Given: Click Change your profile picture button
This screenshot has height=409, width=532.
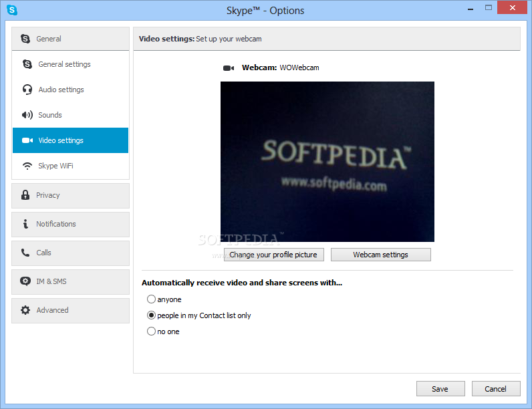Looking at the screenshot, I should pyautogui.click(x=274, y=255).
